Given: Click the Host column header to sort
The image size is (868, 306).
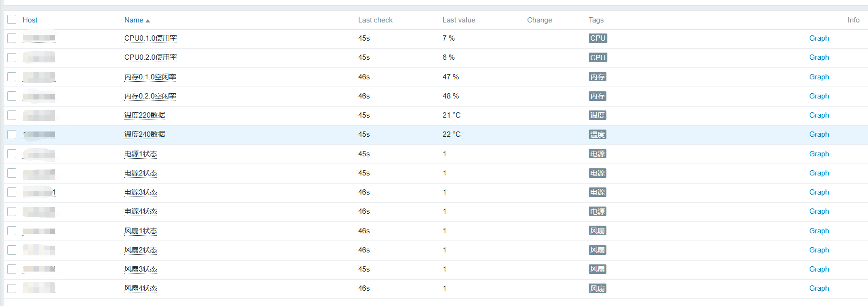Looking at the screenshot, I should point(30,20).
